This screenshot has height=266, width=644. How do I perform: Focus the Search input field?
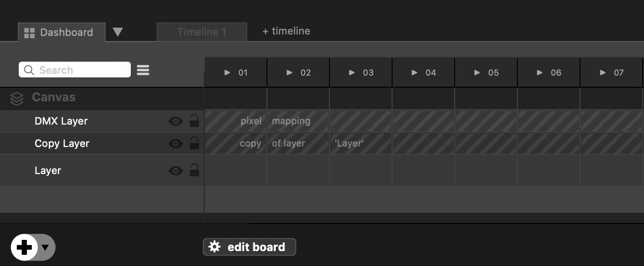[x=82, y=70]
